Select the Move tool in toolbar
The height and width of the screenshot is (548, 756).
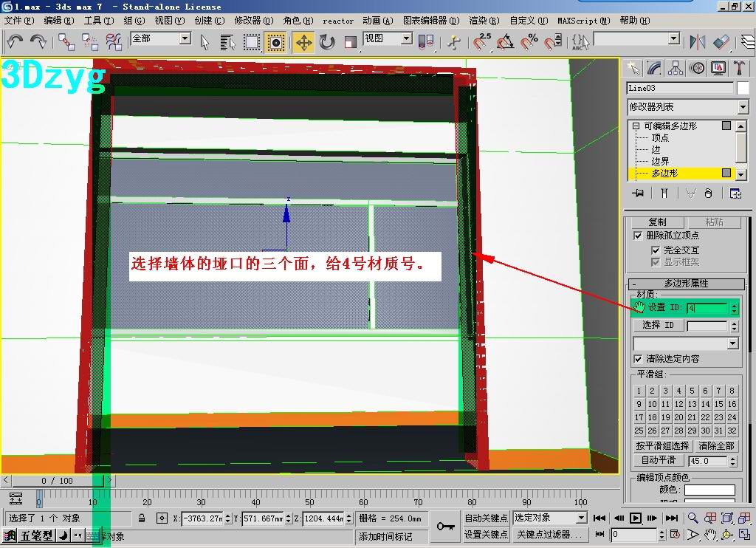click(x=303, y=42)
